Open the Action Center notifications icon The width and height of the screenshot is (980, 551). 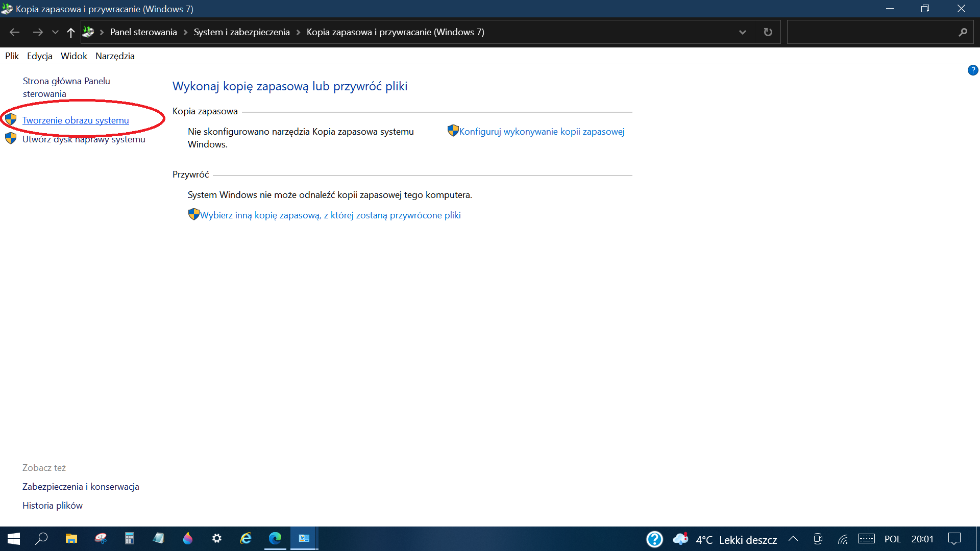[x=954, y=539]
